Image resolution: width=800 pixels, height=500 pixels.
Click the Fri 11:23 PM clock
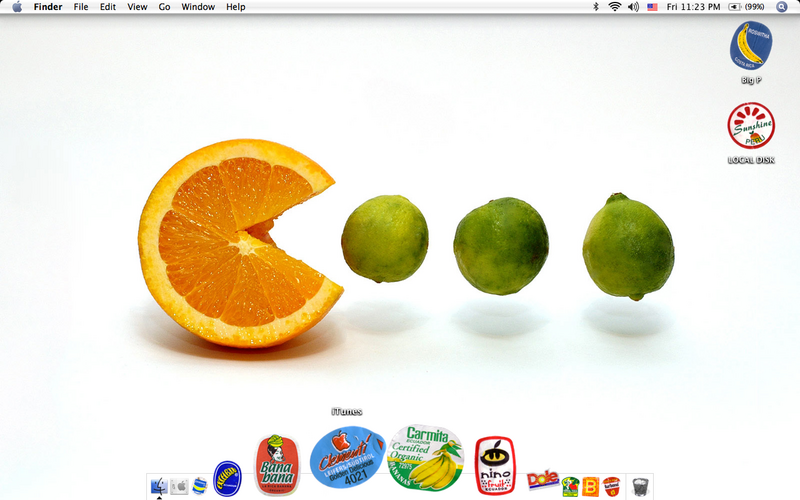tap(693, 7)
